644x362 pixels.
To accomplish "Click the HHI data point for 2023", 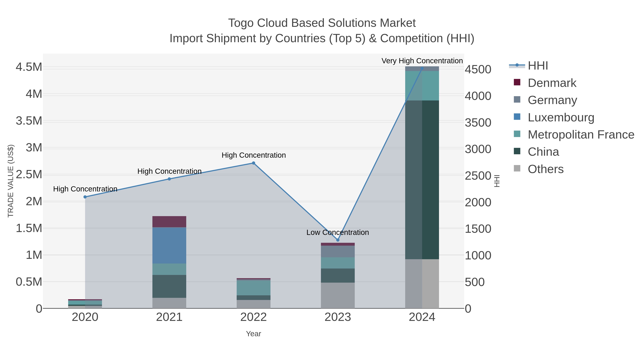I will point(338,240).
